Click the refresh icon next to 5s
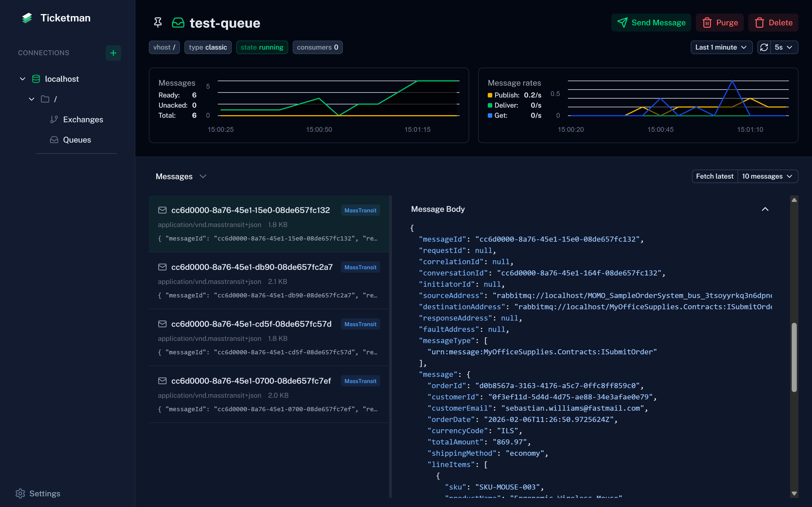Screen dimensions: 812x507 pyautogui.click(x=764, y=47)
